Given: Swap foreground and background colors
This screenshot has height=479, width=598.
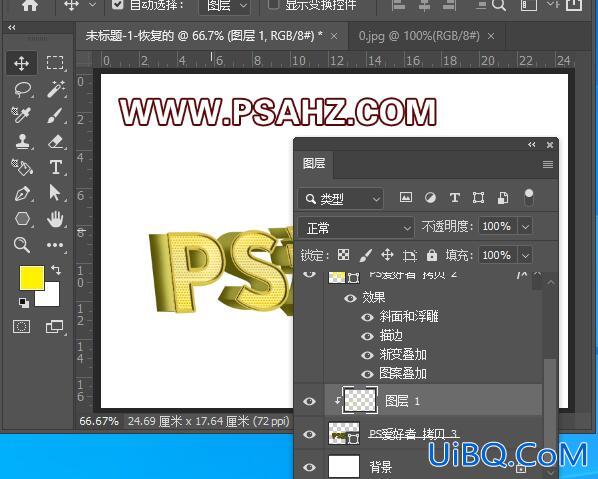Looking at the screenshot, I should pyautogui.click(x=56, y=270).
